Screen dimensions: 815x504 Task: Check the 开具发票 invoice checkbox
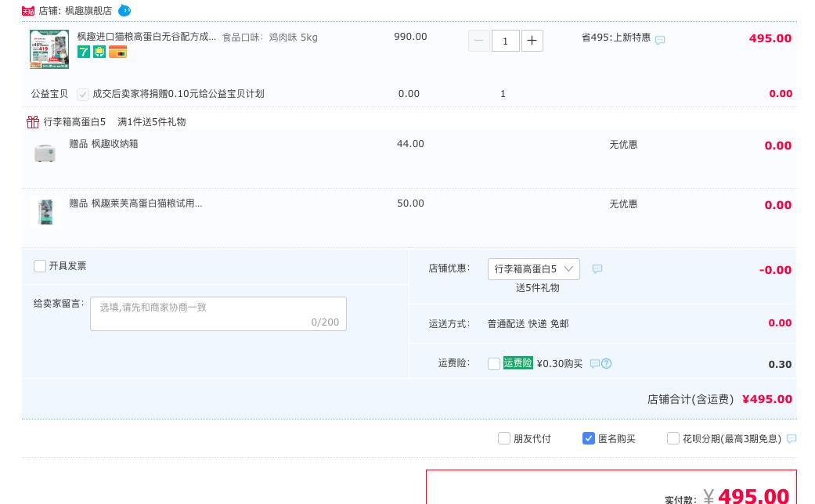pos(39,266)
